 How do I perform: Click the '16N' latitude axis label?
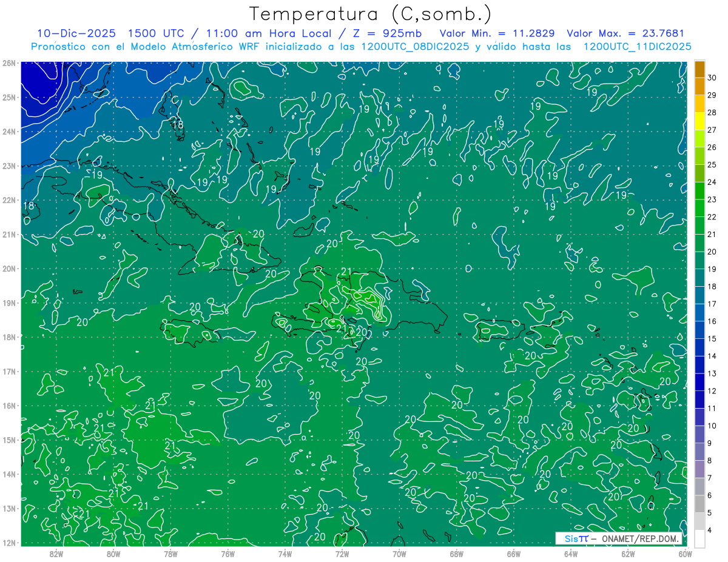click(8, 406)
